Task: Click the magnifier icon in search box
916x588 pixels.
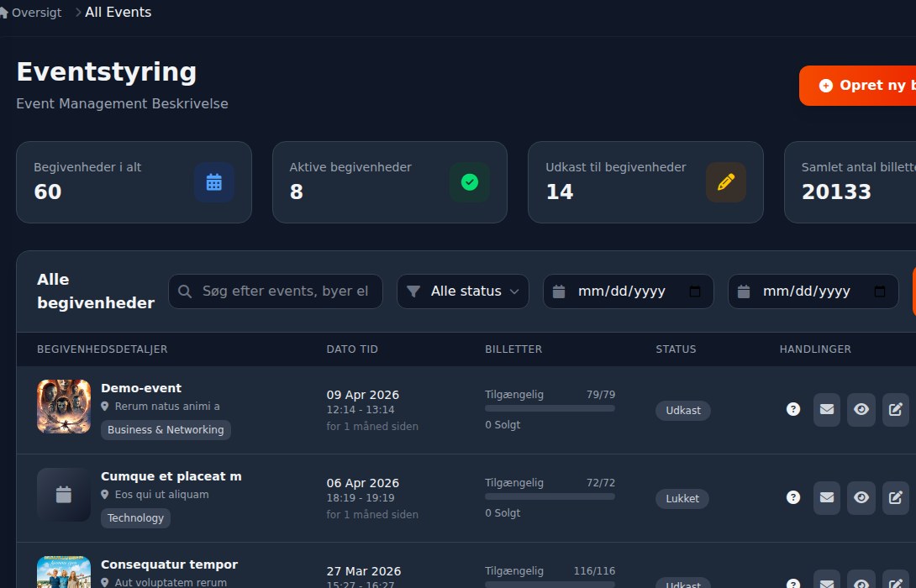Action: tap(185, 291)
